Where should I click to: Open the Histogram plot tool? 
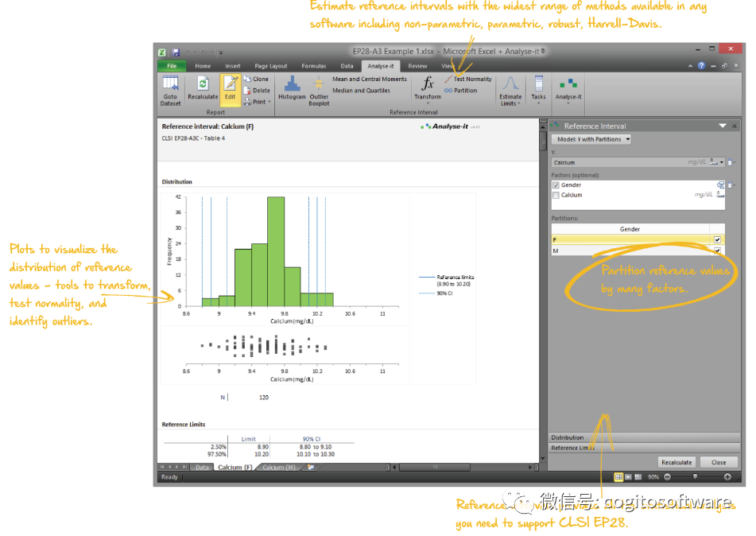pos(292,87)
